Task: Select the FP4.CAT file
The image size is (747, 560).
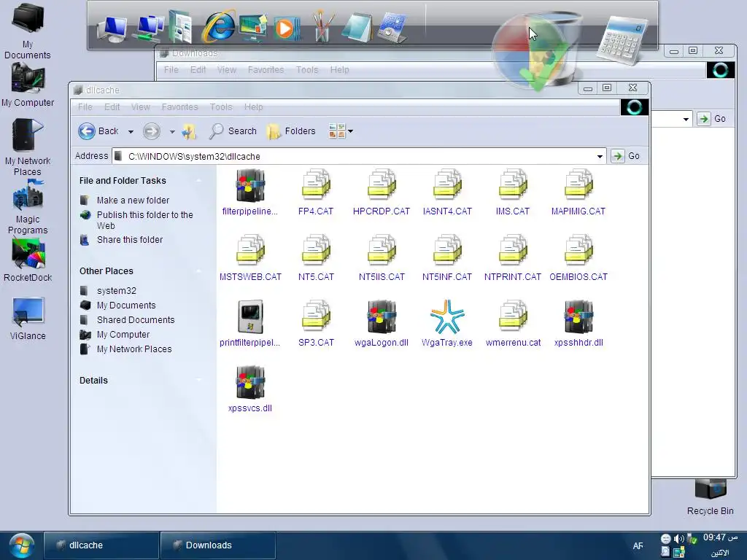Action: 316,192
